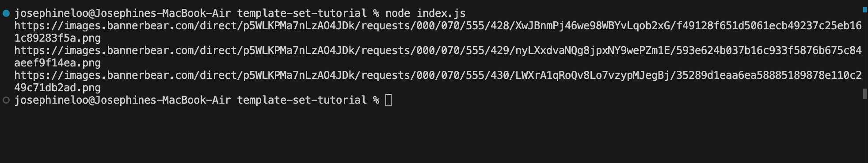Click the blue marker atop the scrollbar
This screenshot has height=163, width=868.
[x=865, y=9]
